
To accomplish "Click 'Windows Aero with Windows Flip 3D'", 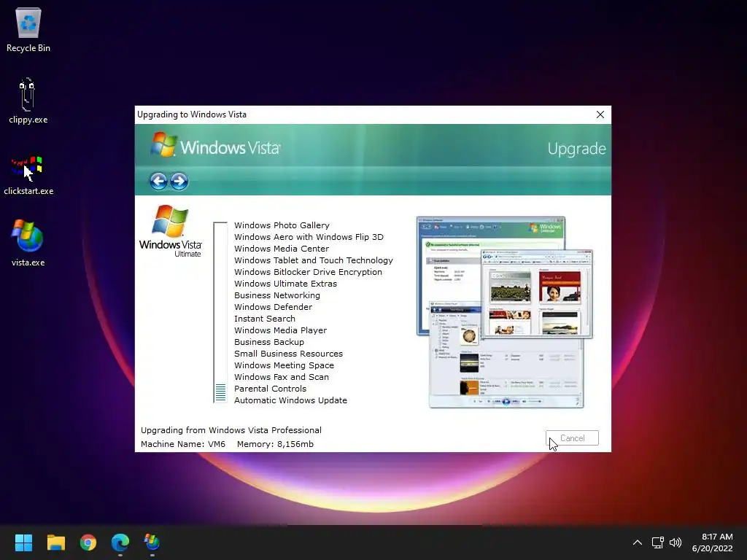I will coord(309,237).
